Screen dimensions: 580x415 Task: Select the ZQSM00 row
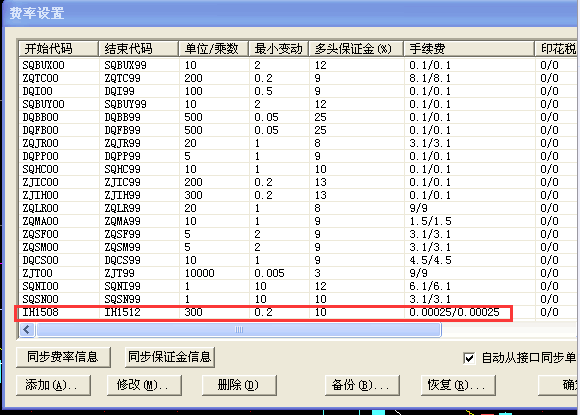click(x=298, y=247)
